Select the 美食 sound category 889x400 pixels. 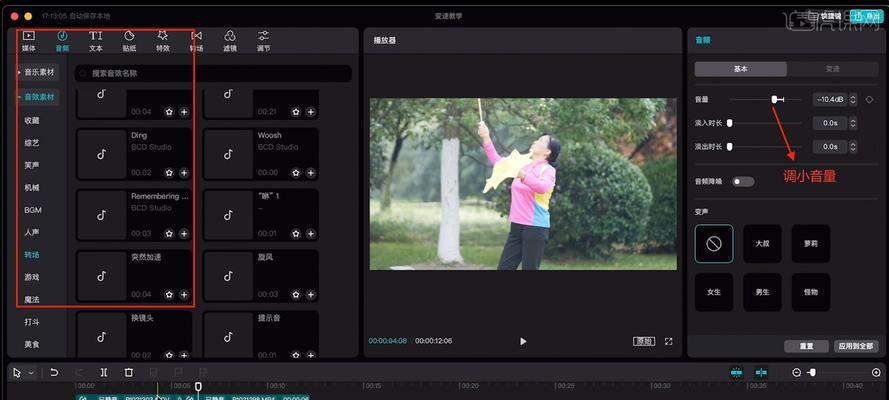point(32,344)
